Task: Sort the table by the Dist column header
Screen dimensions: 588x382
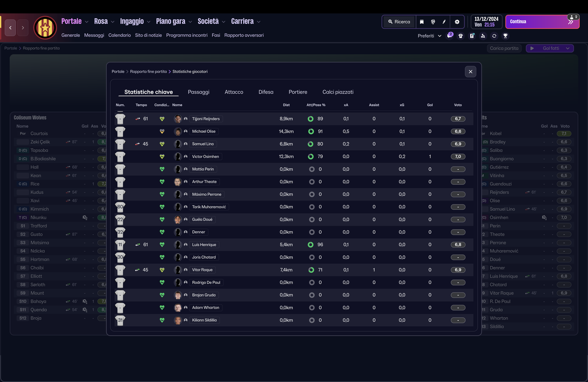Action: click(x=286, y=105)
